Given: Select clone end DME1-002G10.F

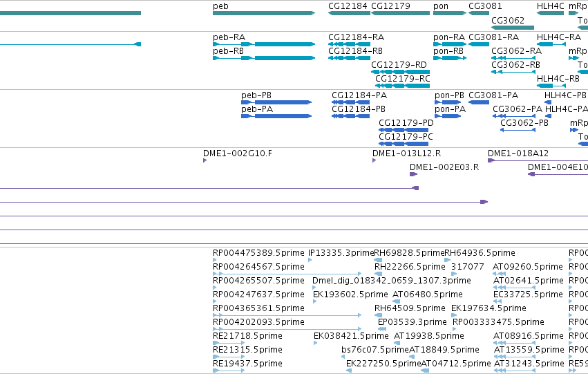Looking at the screenshot, I should click(238, 153).
